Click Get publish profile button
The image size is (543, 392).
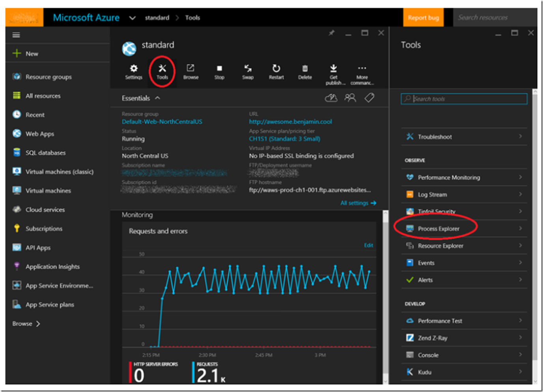[x=334, y=75]
